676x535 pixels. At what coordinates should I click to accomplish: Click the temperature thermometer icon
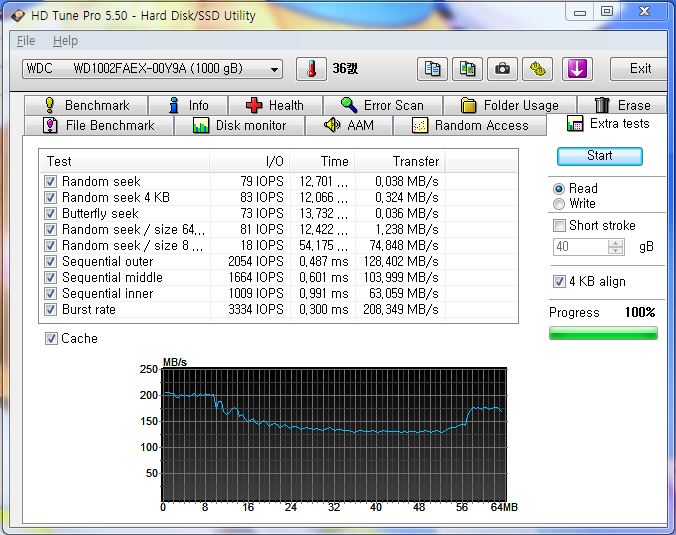[311, 69]
